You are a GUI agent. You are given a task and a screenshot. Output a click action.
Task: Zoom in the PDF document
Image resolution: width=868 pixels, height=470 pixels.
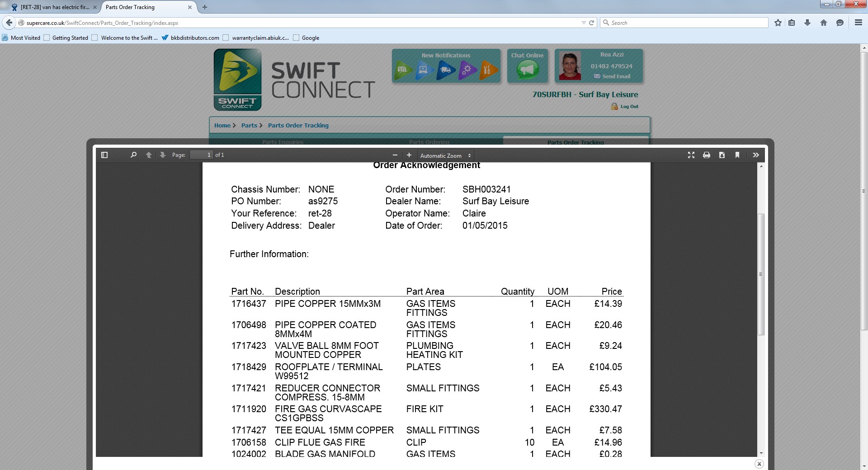[x=409, y=155]
